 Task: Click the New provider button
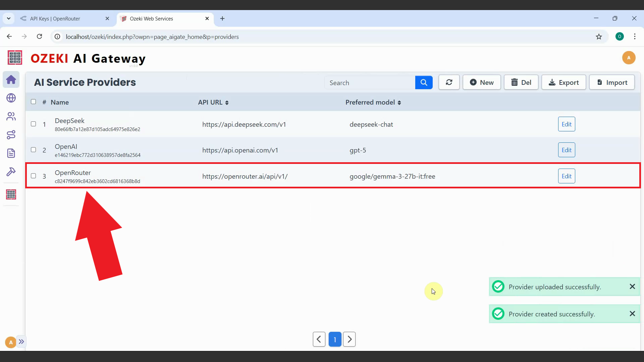(482, 82)
